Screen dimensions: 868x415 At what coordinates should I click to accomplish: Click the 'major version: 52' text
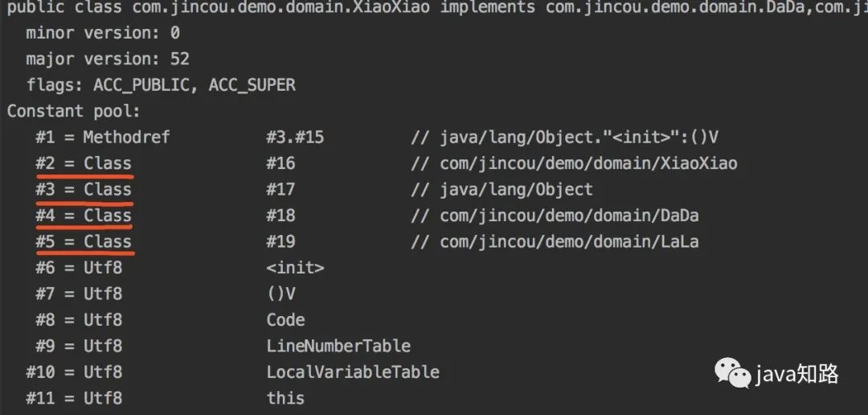coord(108,60)
